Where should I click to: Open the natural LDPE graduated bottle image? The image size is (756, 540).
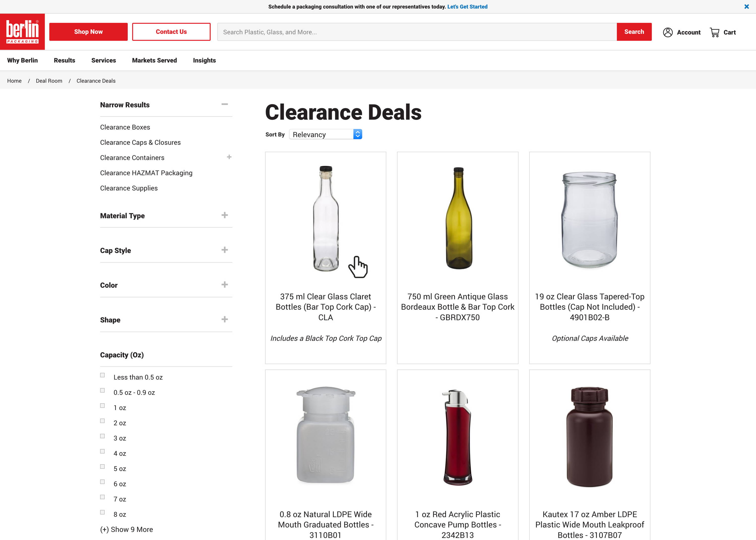(x=326, y=435)
